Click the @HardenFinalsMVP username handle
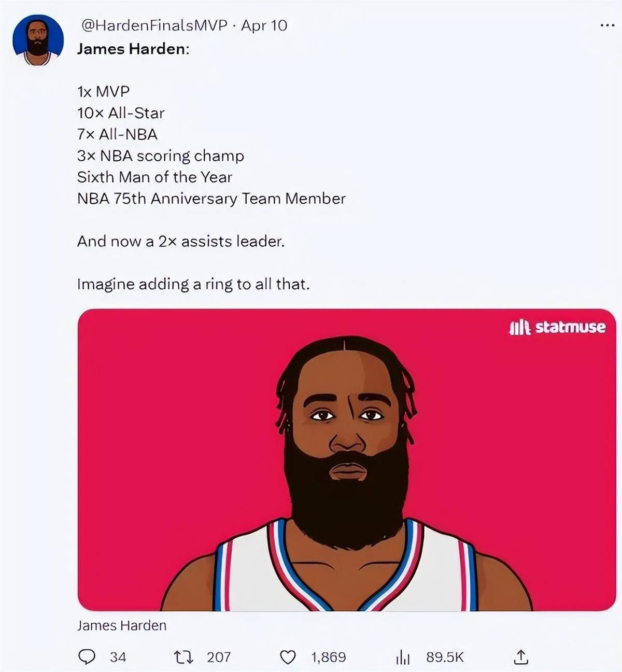Image resolution: width=622 pixels, height=672 pixels. (154, 25)
